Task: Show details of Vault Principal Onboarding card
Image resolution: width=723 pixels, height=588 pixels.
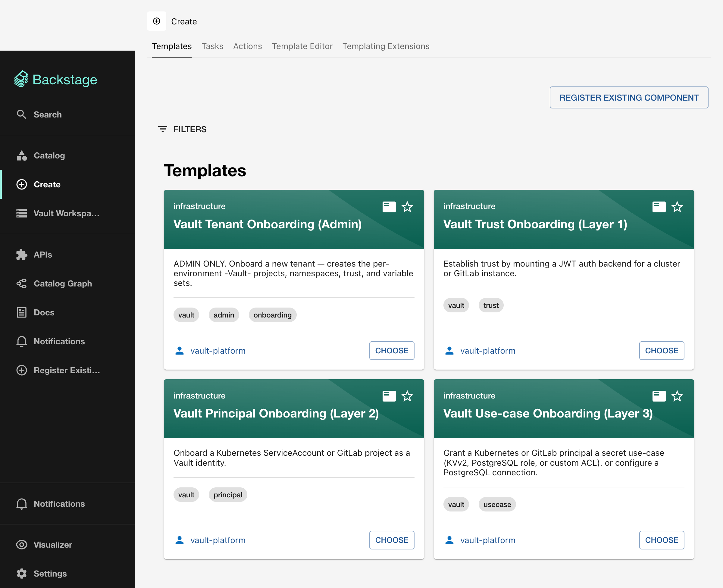Action: coord(389,396)
